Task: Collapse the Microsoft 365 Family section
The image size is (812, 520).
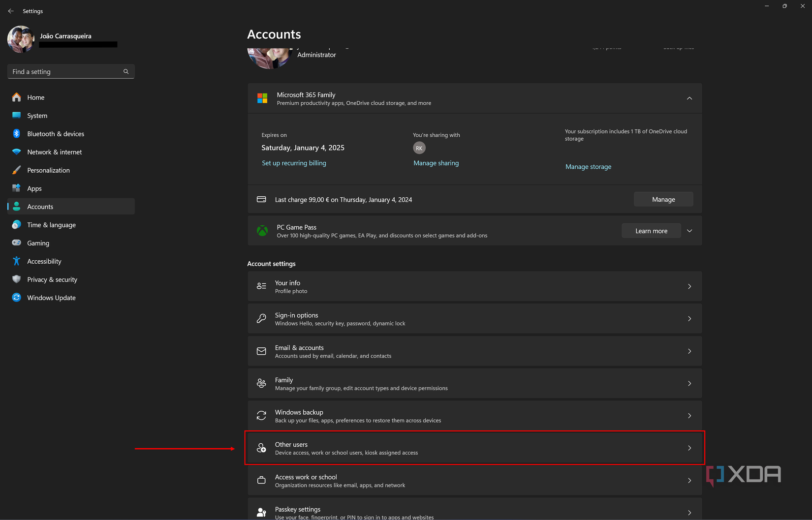Action: pyautogui.click(x=689, y=98)
